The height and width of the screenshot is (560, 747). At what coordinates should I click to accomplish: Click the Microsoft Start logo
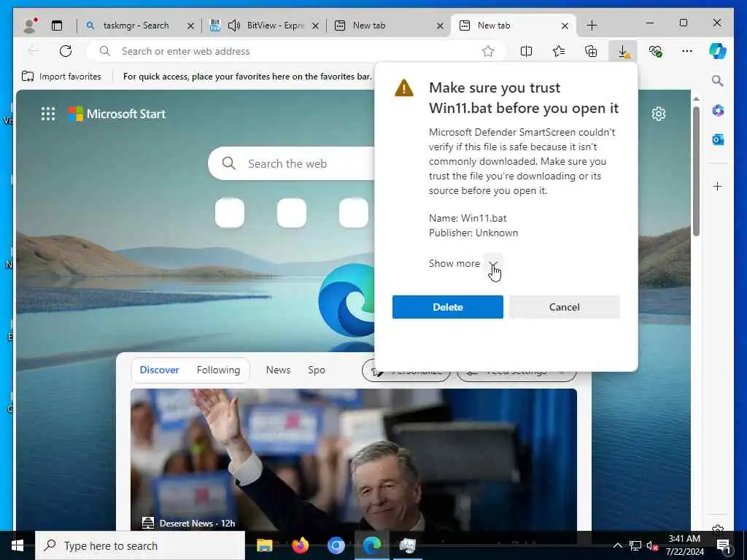click(117, 114)
